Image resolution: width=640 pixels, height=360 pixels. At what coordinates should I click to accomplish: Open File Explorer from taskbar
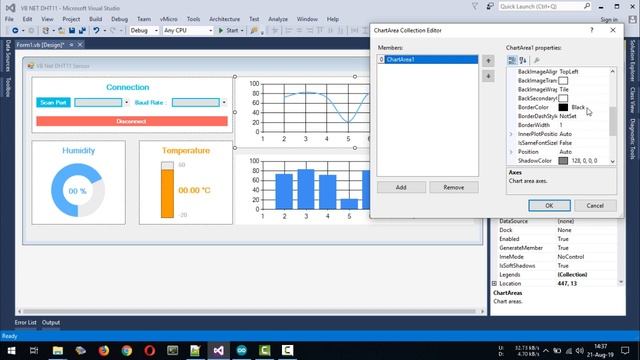click(58, 351)
